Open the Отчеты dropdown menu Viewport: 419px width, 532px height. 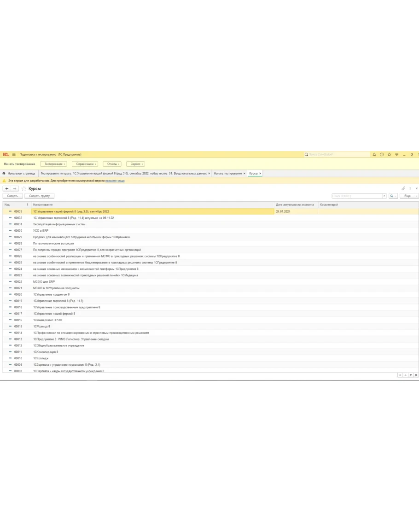[112, 164]
